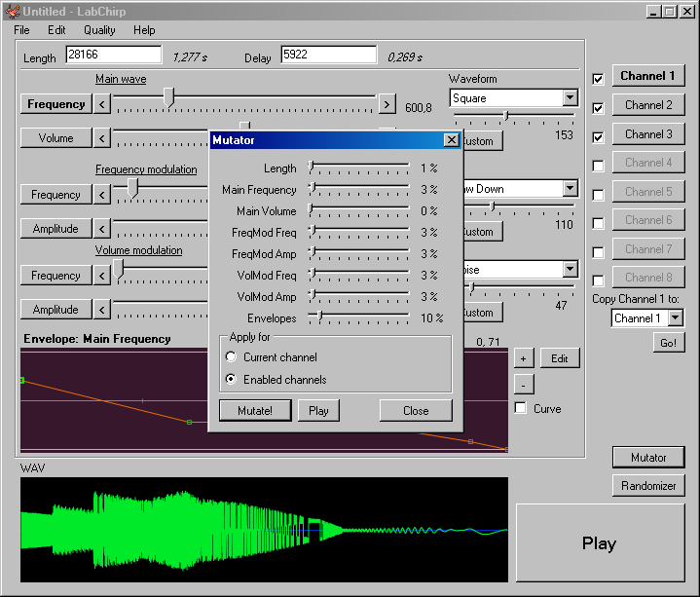Image resolution: width=700 pixels, height=597 pixels.
Task: Open the Help menu
Action: click(144, 30)
